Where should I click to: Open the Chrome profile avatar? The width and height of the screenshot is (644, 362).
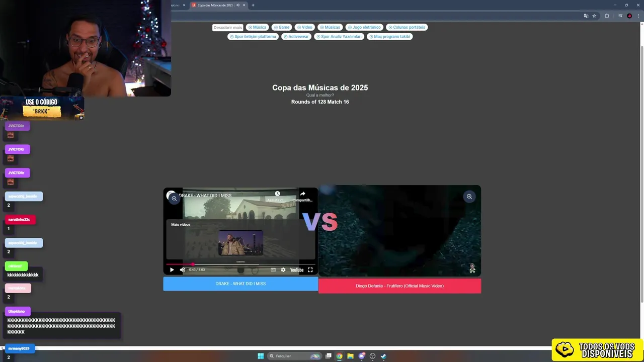tap(629, 16)
